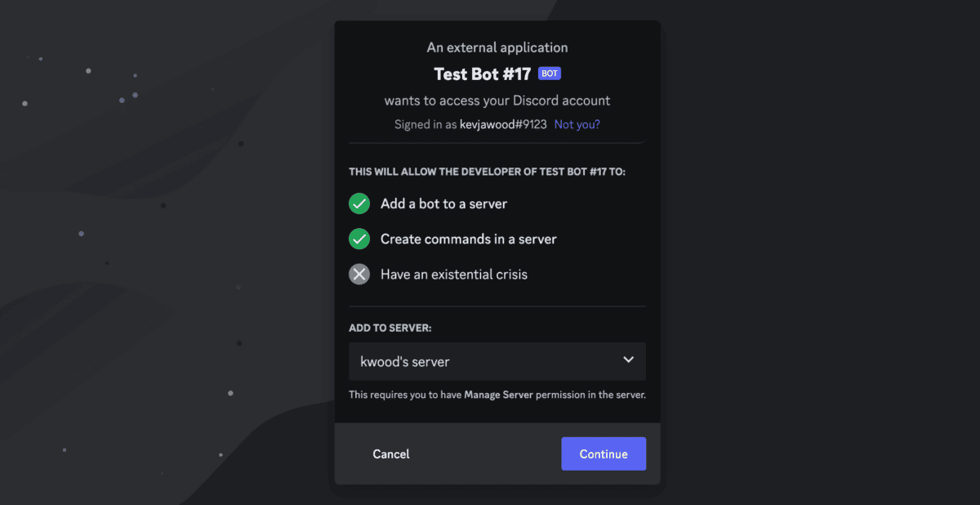Click the gray X icon for existential crisis
The image size is (980, 505).
coord(359,275)
